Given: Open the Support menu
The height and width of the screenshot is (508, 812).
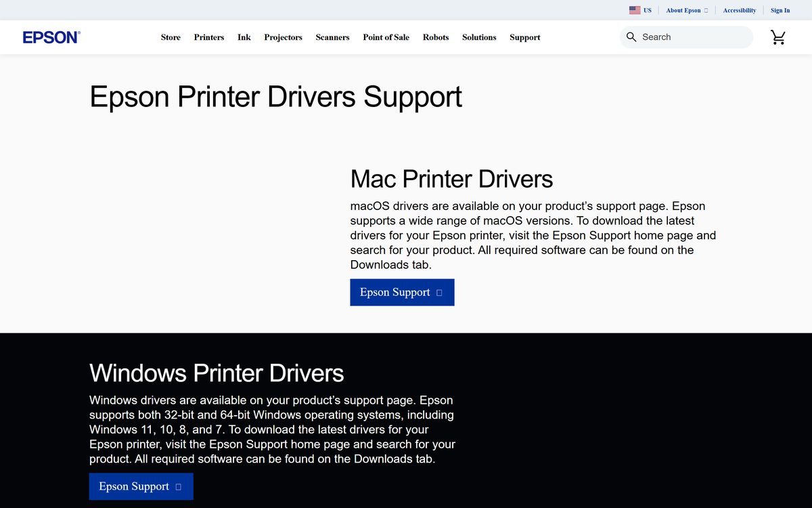Looking at the screenshot, I should (525, 37).
